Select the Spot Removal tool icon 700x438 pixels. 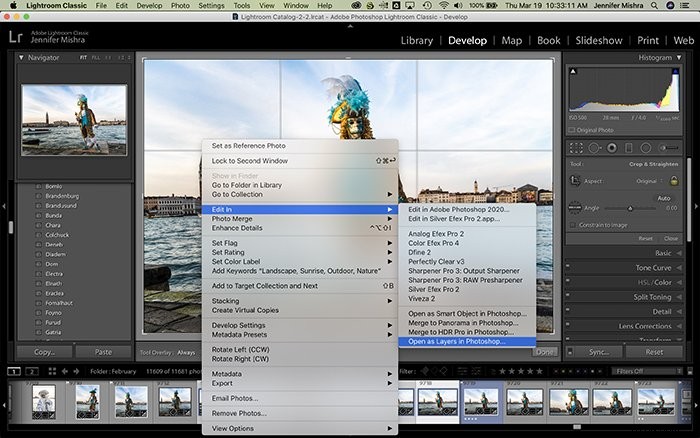pos(594,148)
